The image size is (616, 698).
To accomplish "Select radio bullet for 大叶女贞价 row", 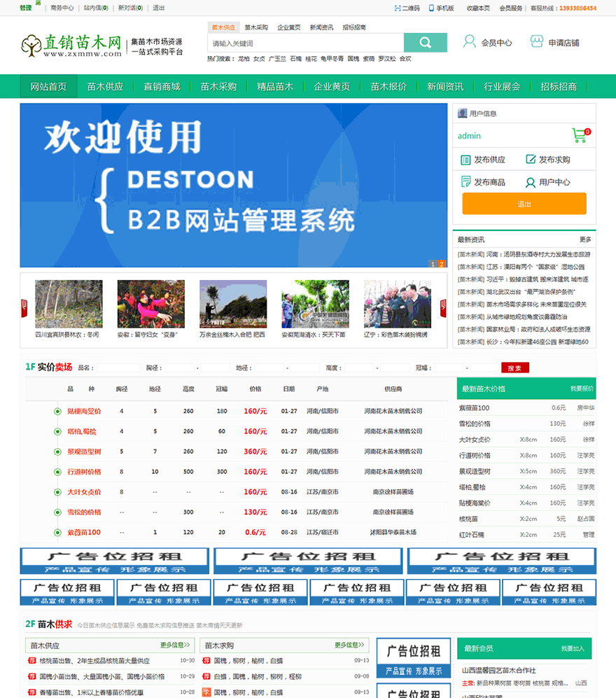I will (57, 492).
